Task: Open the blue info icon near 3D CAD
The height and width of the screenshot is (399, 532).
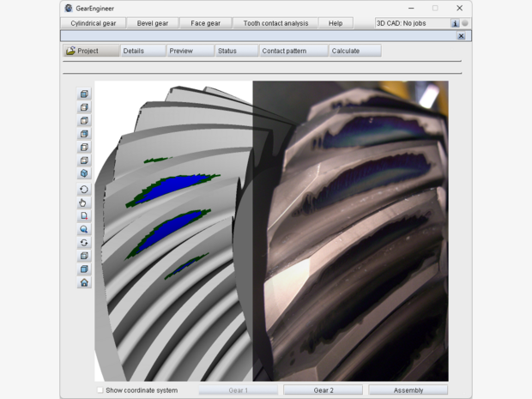Action: tap(455, 23)
